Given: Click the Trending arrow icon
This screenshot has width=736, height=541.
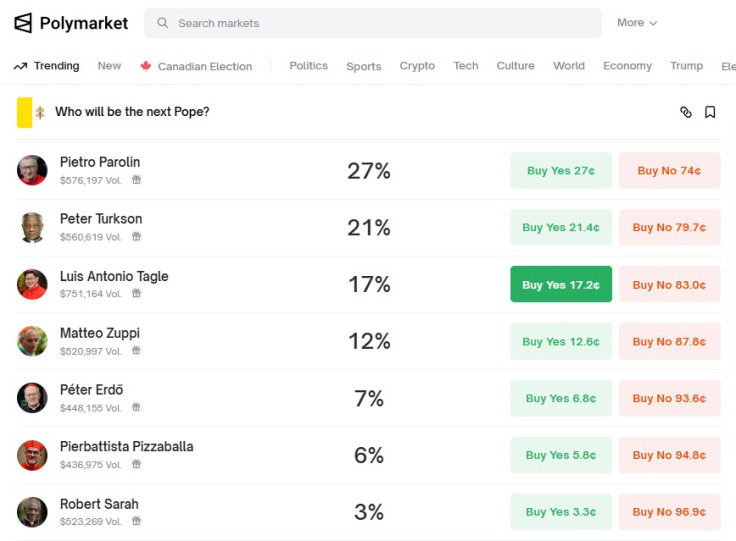Looking at the screenshot, I should coord(20,66).
